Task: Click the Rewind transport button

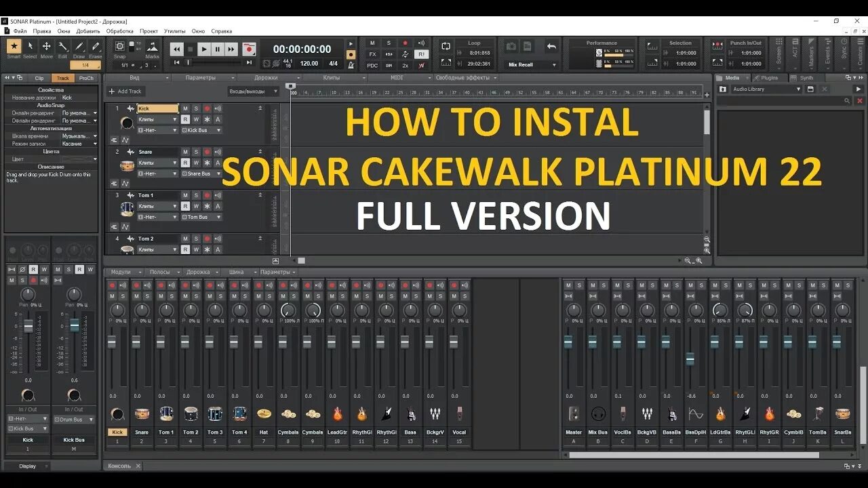Action: 176,49
